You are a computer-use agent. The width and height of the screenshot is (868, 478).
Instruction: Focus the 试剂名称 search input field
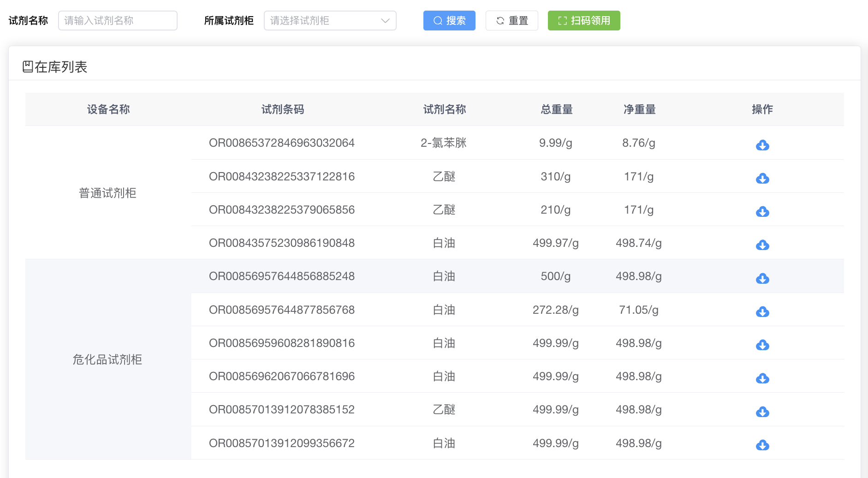tap(118, 21)
